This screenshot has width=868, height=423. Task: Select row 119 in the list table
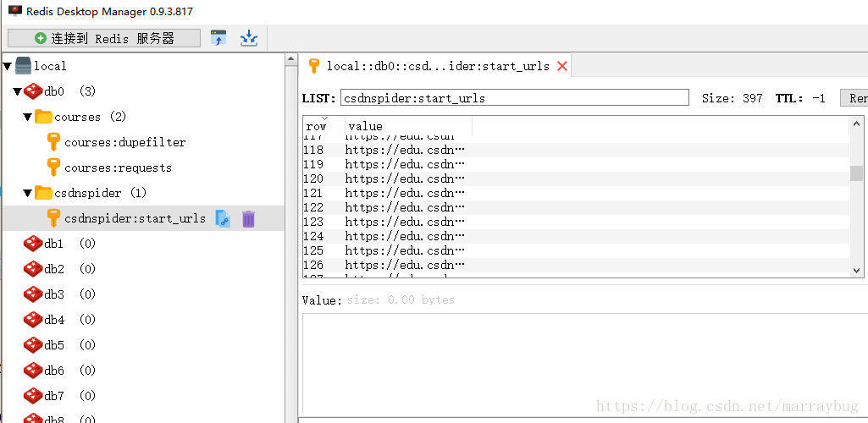pyautogui.click(x=576, y=164)
